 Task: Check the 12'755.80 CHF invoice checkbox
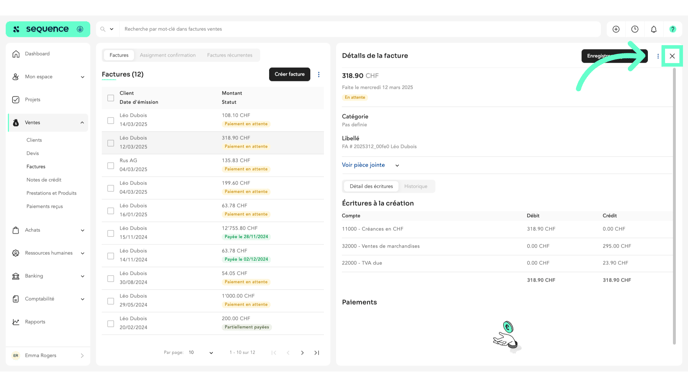[111, 233]
